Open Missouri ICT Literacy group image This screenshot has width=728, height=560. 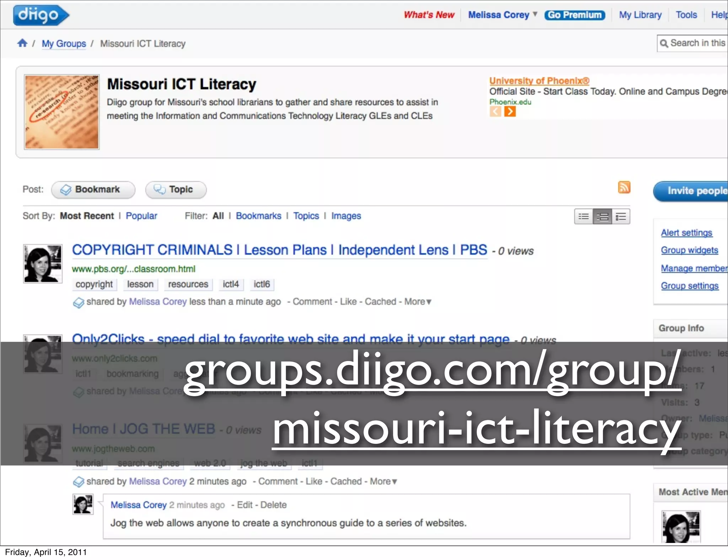point(62,112)
